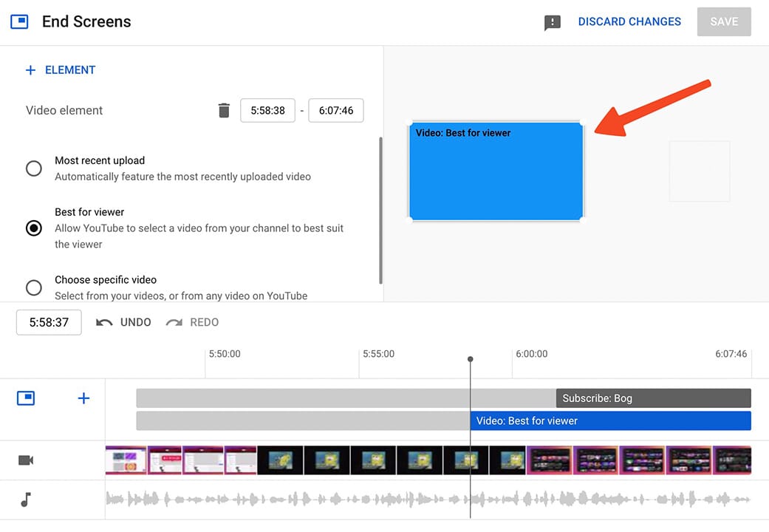Click the video camera track icon
The width and height of the screenshot is (769, 532).
(x=25, y=460)
